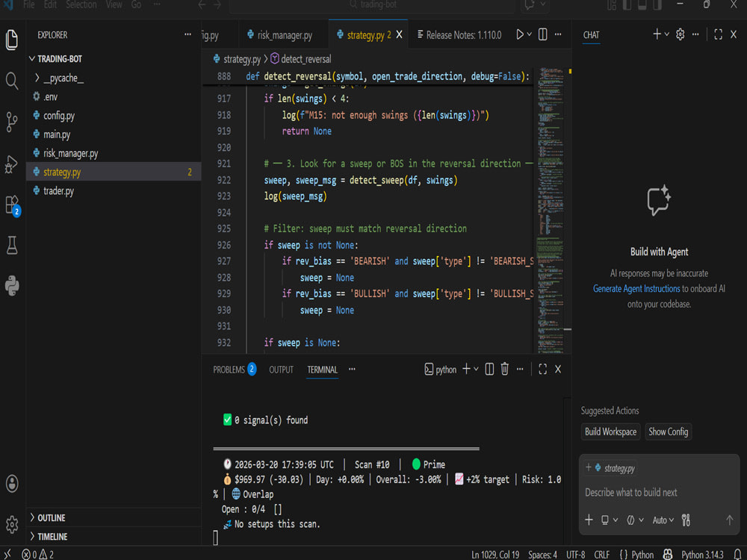
Task: Open the Testing flask view
Action: 12,245
